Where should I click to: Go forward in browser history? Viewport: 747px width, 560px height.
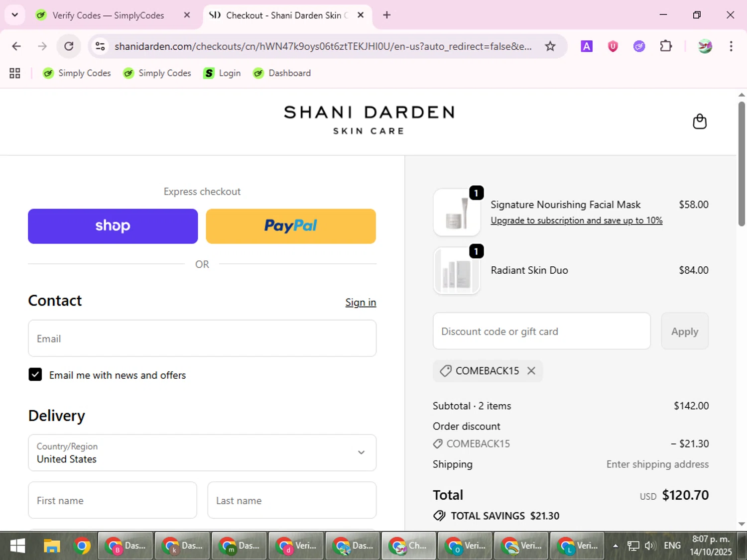(42, 46)
